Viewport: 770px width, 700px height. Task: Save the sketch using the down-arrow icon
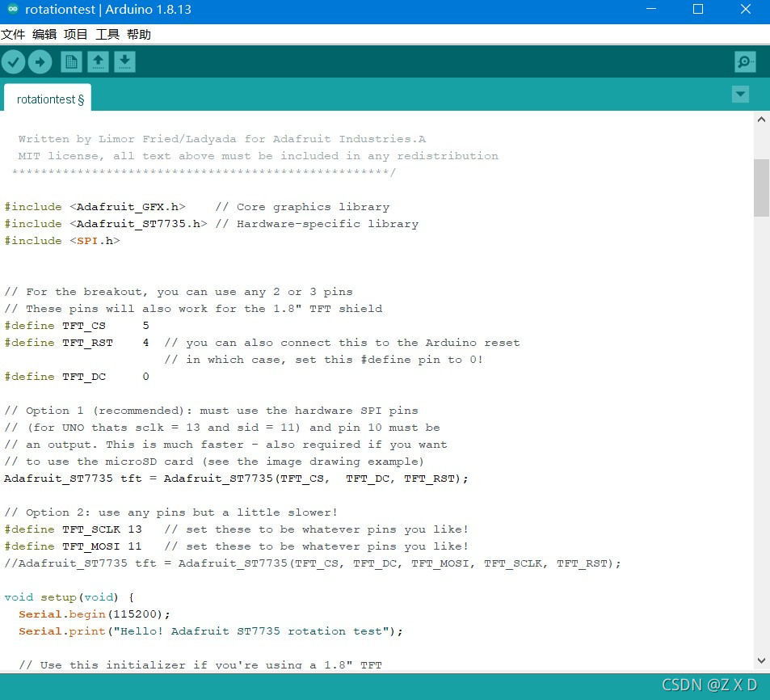point(124,62)
